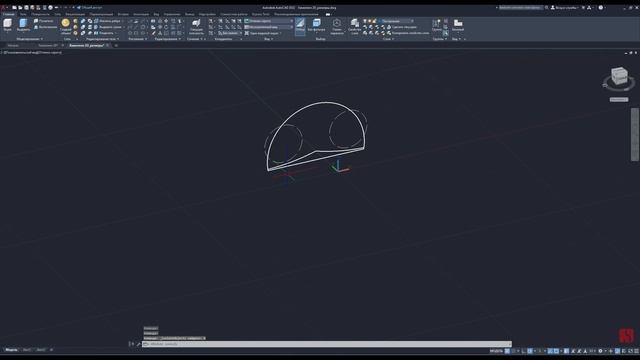The height and width of the screenshot is (360, 640).
Task: Open the Без фильтра selection filter dropdown
Action: pyautogui.click(x=316, y=26)
